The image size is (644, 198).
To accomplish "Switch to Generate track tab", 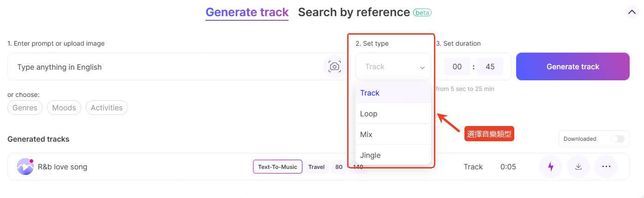I will pos(247,12).
